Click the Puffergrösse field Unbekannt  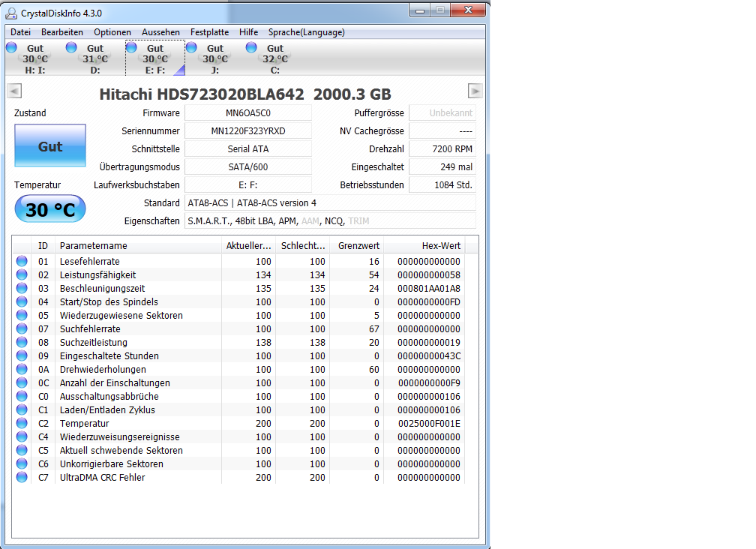tap(442, 112)
